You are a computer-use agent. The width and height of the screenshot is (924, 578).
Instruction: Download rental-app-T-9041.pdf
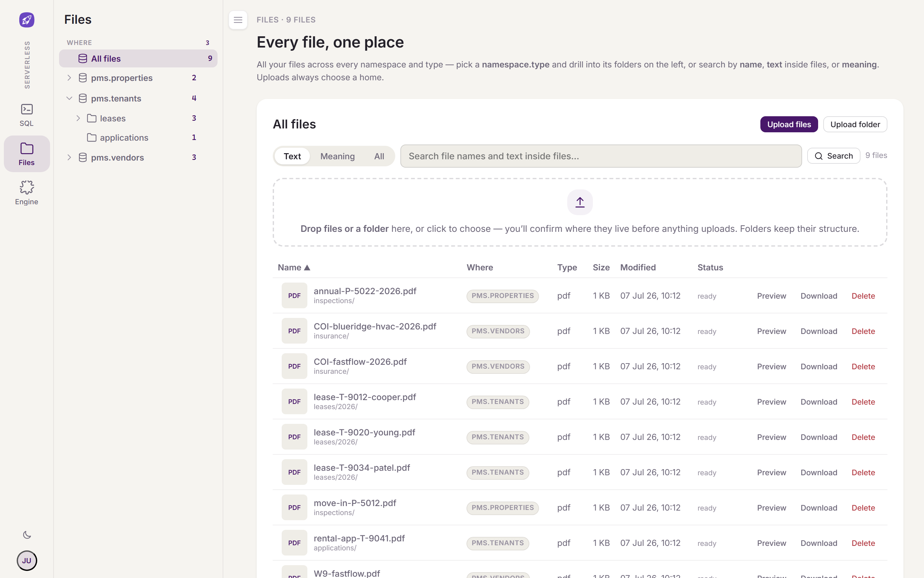pyautogui.click(x=819, y=543)
